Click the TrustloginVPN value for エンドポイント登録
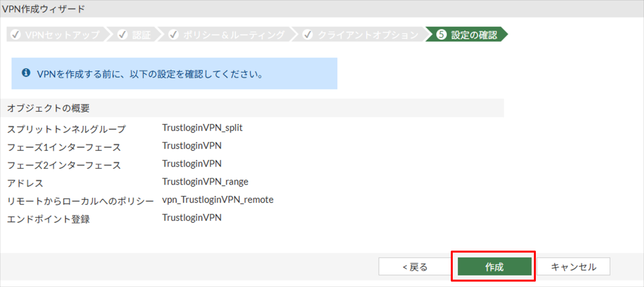Screen dimensions: 644x287 click(x=192, y=217)
